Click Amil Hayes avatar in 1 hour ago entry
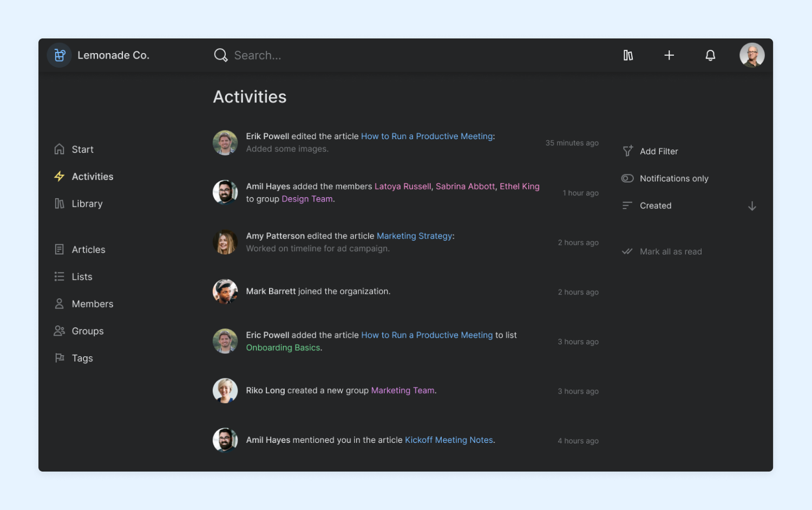The height and width of the screenshot is (510, 812). tap(225, 192)
